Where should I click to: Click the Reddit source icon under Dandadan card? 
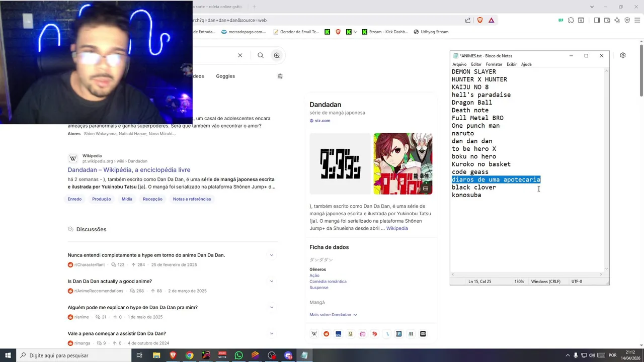tap(326, 334)
